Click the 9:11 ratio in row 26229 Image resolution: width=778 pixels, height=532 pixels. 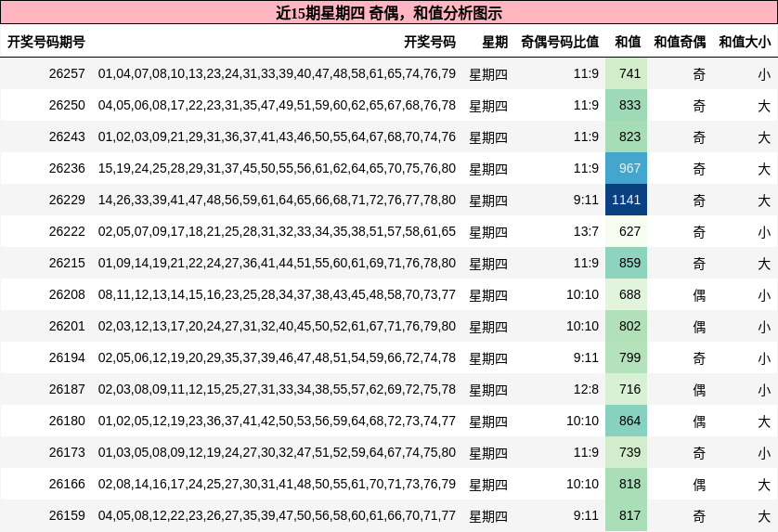[x=586, y=200]
